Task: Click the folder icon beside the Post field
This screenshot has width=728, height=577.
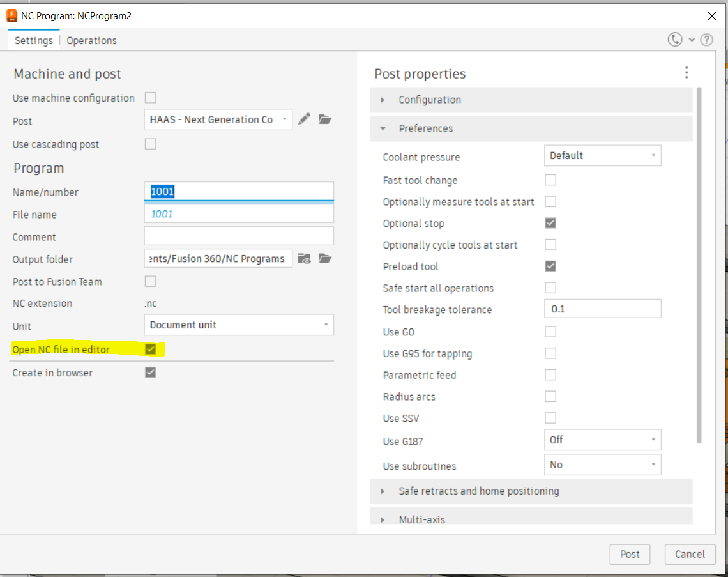Action: pyautogui.click(x=325, y=119)
